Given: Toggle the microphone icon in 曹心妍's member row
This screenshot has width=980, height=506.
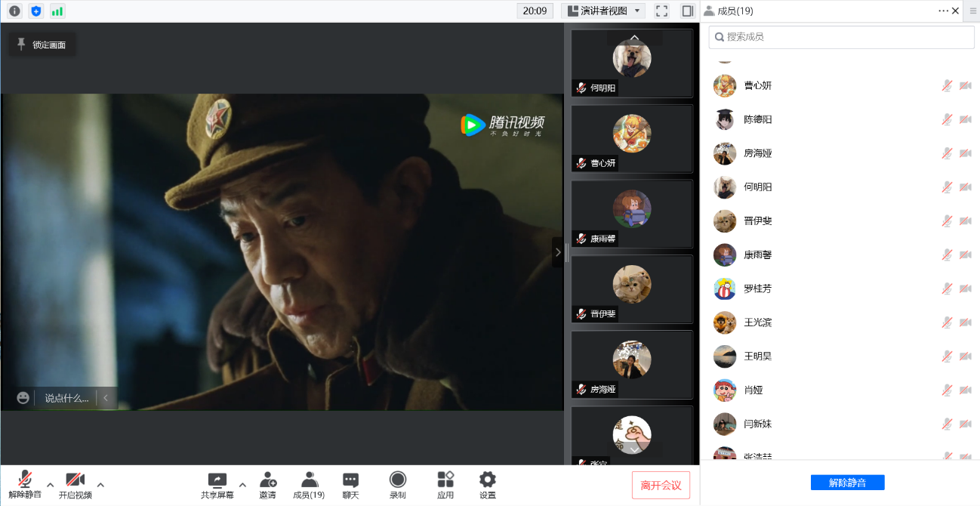Looking at the screenshot, I should coord(947,85).
